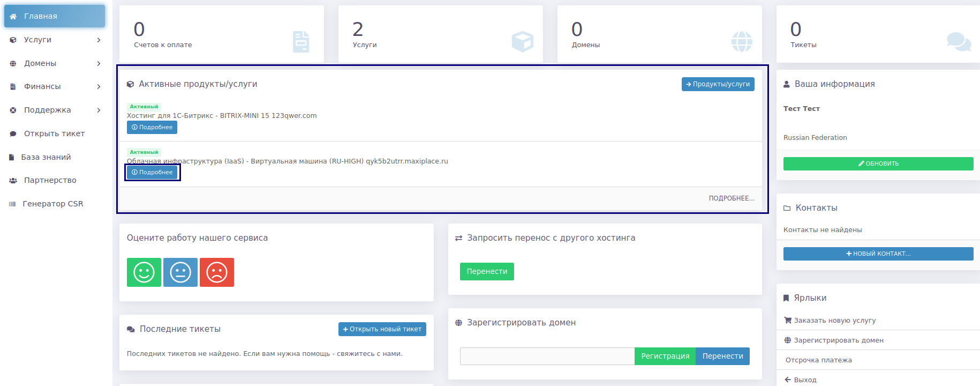This screenshot has height=386, width=980.
Task: Click the speech bubbles icon on Тикеты card
Action: pyautogui.click(x=959, y=41)
